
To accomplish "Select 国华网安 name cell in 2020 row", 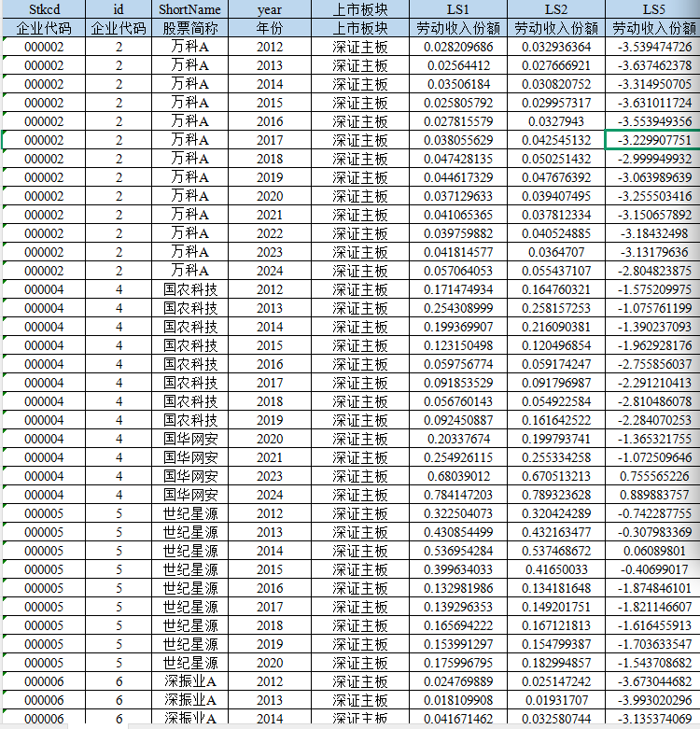I will point(190,439).
